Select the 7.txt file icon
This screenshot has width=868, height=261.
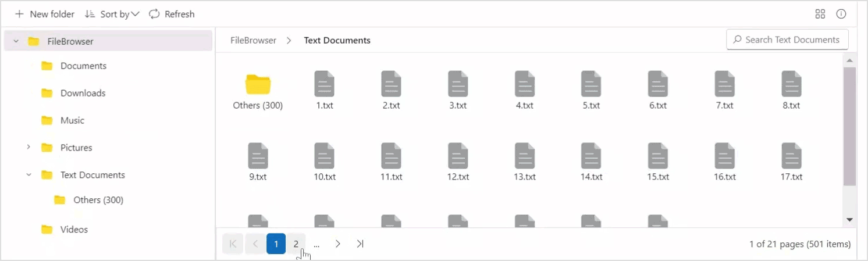[724, 84]
